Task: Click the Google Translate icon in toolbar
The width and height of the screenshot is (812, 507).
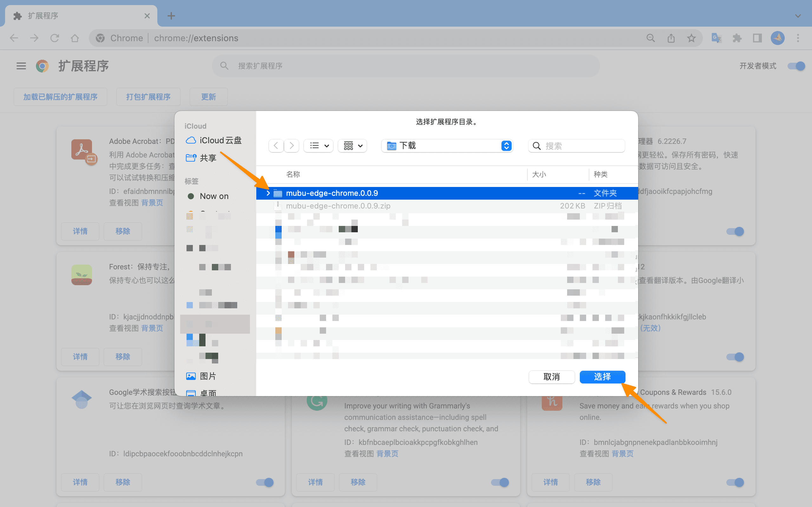Action: 717,38
